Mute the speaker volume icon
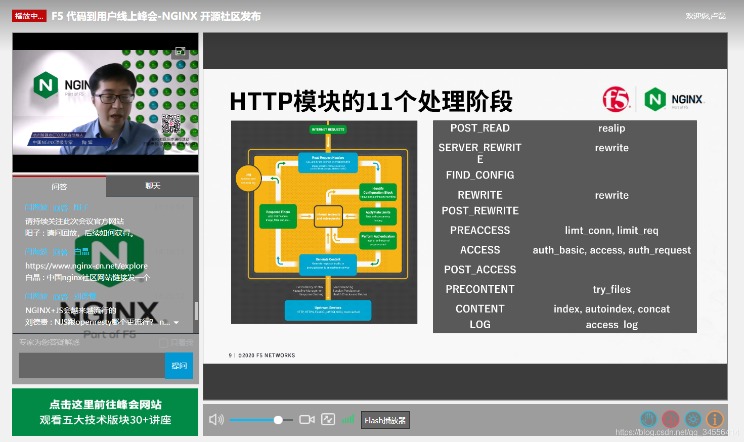Image resolution: width=744 pixels, height=442 pixels. click(x=216, y=420)
